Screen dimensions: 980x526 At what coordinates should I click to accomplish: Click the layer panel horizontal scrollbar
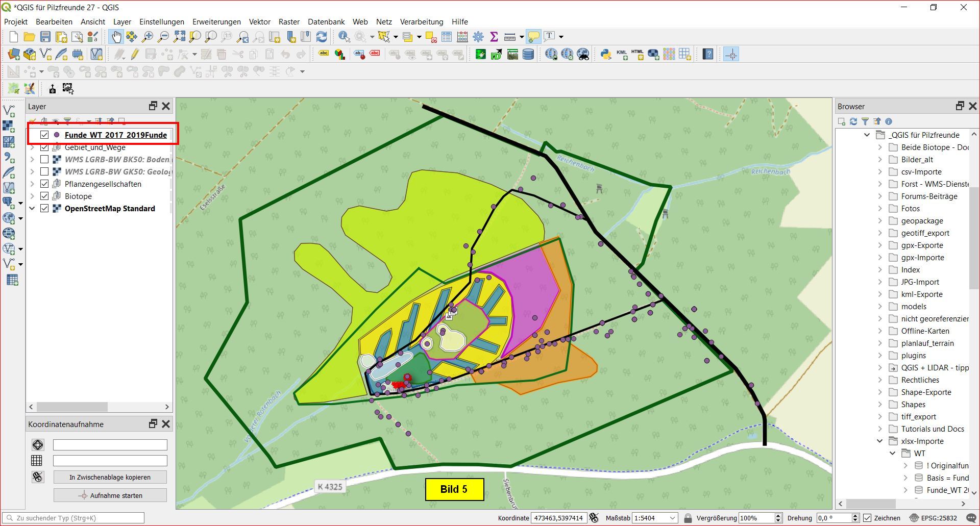pyautogui.click(x=71, y=407)
